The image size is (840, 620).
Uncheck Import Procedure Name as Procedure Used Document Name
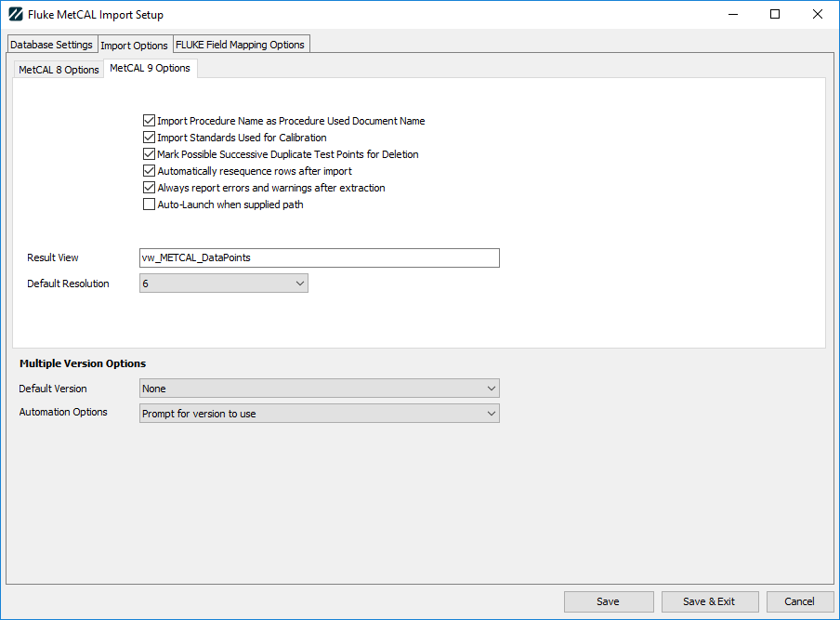click(149, 121)
